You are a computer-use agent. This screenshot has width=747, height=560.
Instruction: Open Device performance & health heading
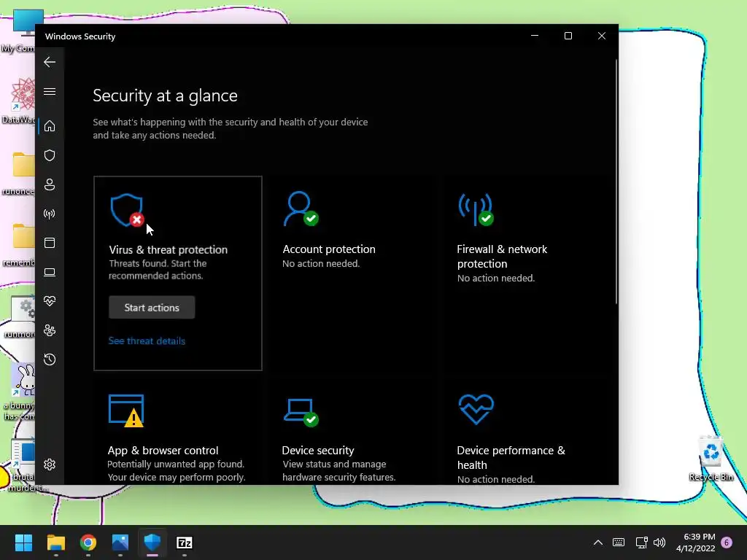(x=511, y=458)
